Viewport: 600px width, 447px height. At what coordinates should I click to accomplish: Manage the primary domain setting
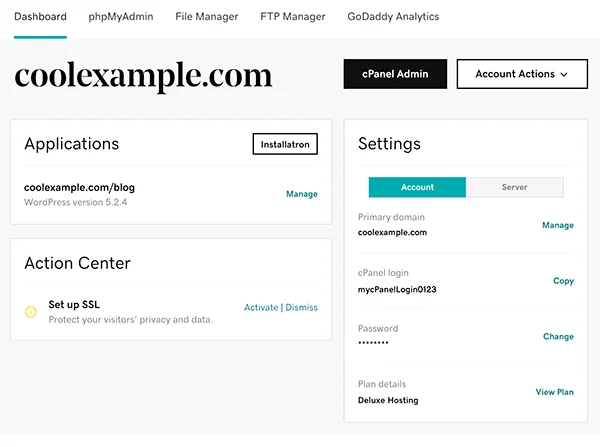click(x=557, y=225)
